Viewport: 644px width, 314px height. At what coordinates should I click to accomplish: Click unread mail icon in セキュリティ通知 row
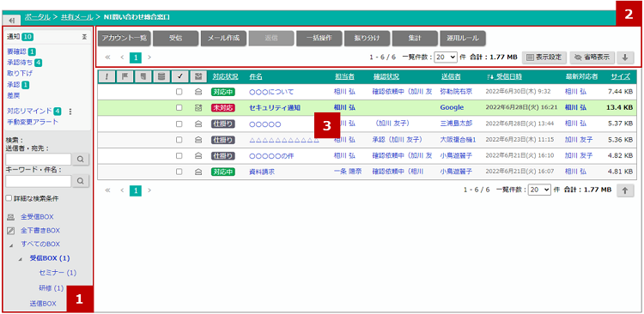tap(198, 108)
